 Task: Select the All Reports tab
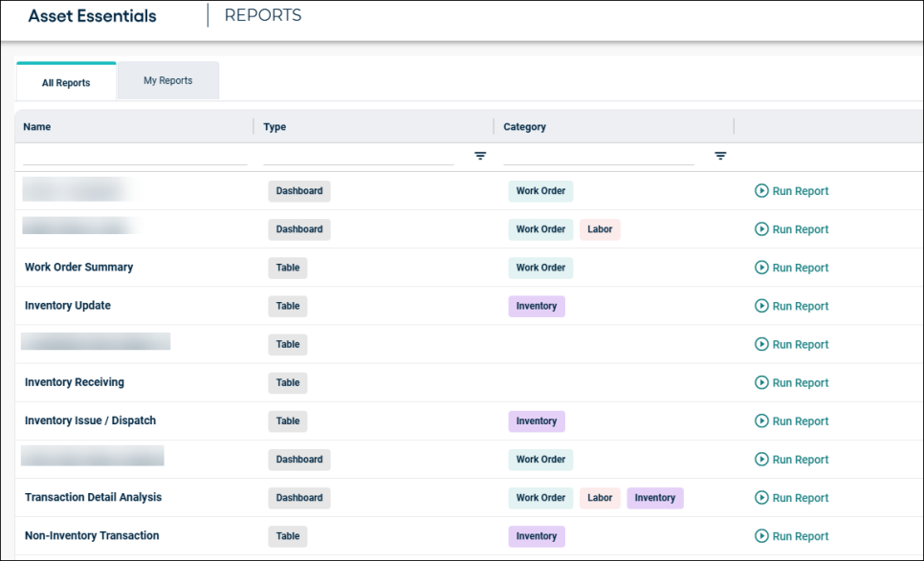pyautogui.click(x=66, y=83)
